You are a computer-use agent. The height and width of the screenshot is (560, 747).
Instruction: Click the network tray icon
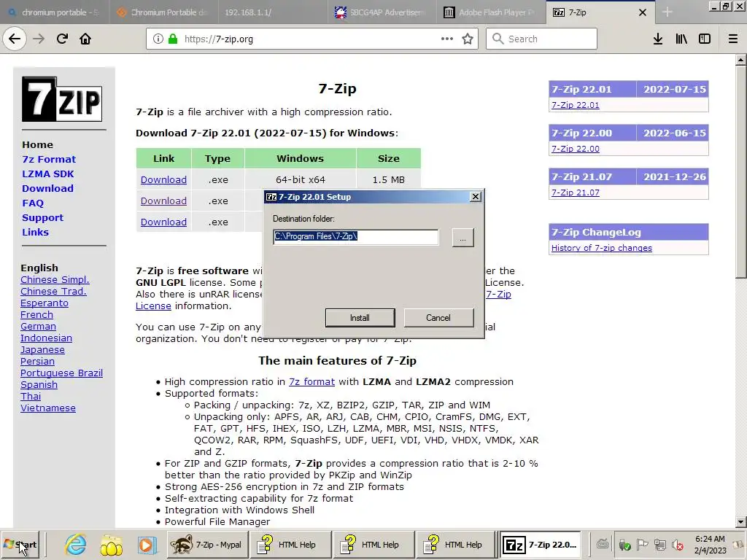pyautogui.click(x=659, y=544)
